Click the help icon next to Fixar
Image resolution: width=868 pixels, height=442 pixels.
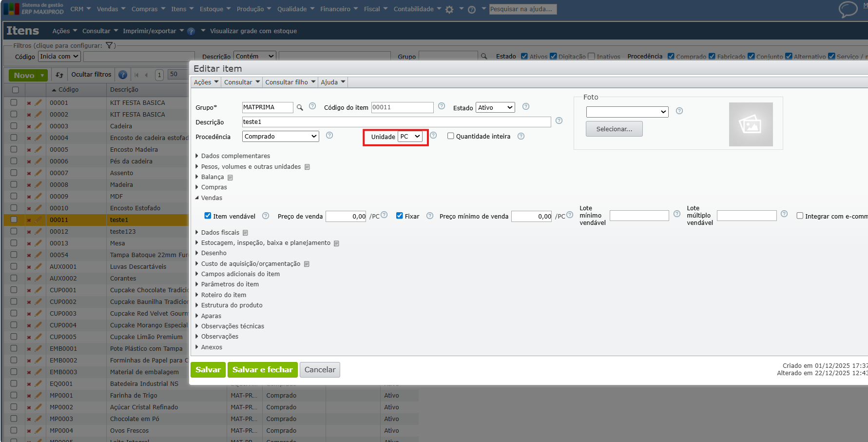[430, 216]
